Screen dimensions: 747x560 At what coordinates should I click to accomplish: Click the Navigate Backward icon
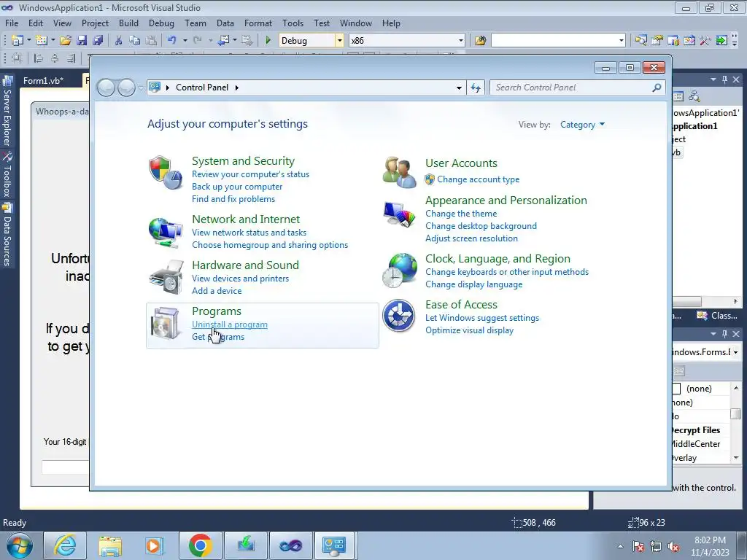223,41
